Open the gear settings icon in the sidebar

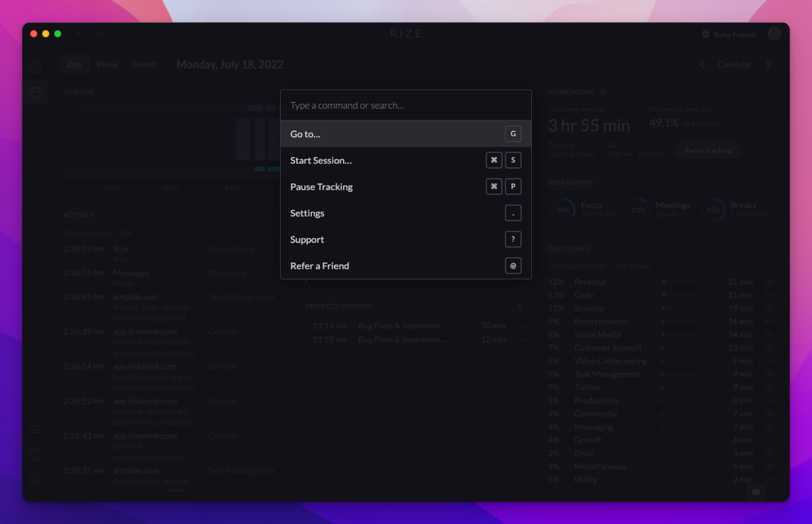35,480
